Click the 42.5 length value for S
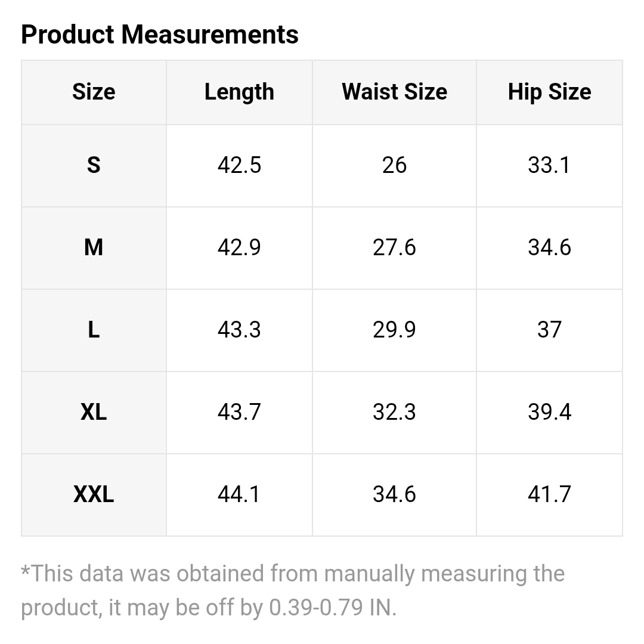This screenshot has width=644, height=644. tap(239, 165)
